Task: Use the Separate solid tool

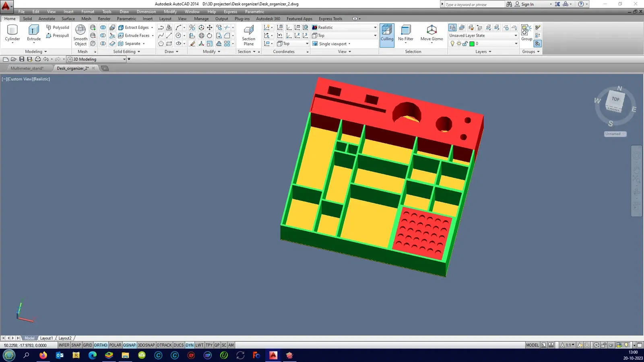Action: point(131,43)
